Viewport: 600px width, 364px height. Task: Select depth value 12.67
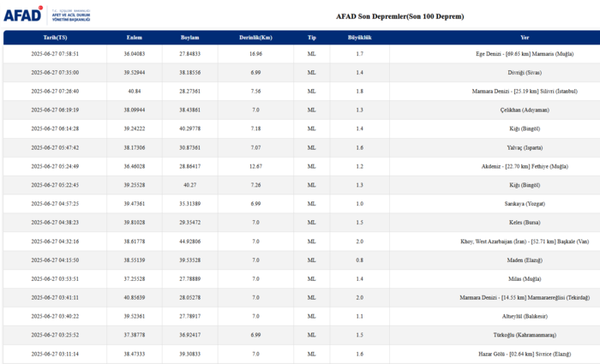tap(255, 166)
